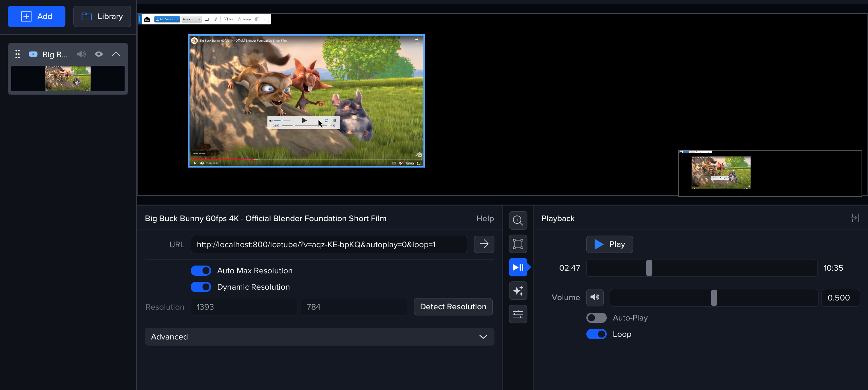
Task: Select the Playback tab icon
Action: (518, 268)
